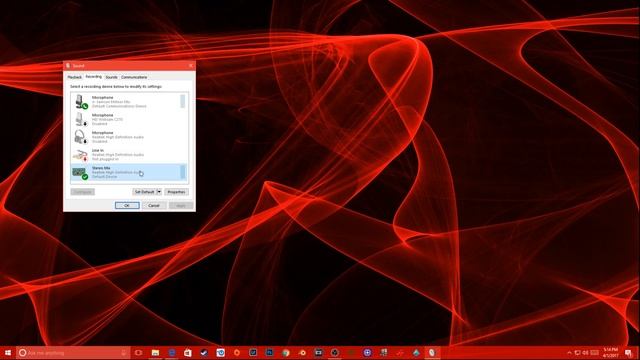
Task: Select the Recording tab
Action: point(93,77)
